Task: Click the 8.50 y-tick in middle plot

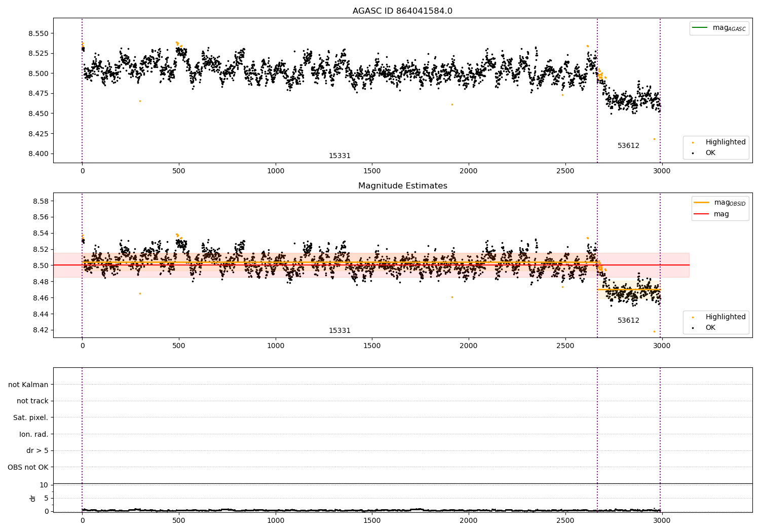Action: (x=40, y=265)
